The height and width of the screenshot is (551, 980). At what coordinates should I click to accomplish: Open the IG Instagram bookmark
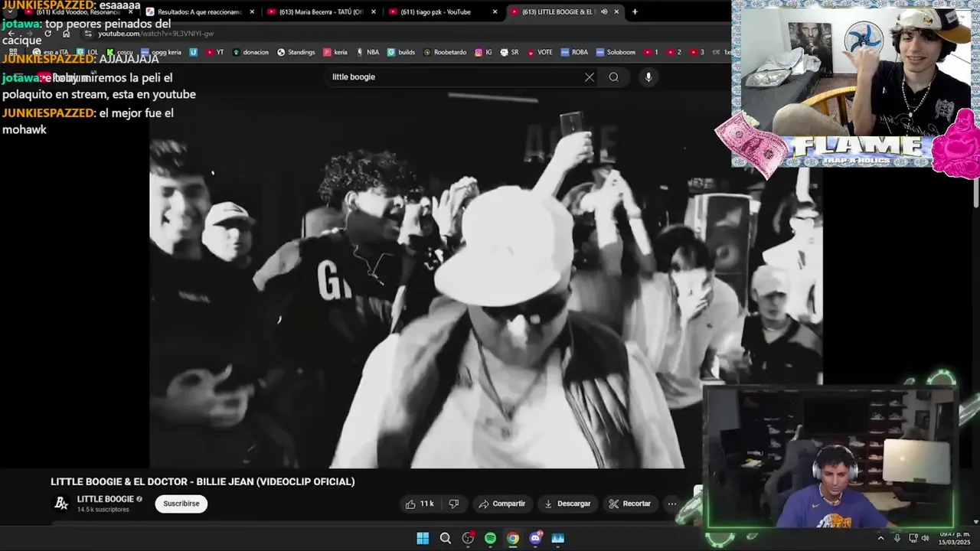tap(484, 52)
